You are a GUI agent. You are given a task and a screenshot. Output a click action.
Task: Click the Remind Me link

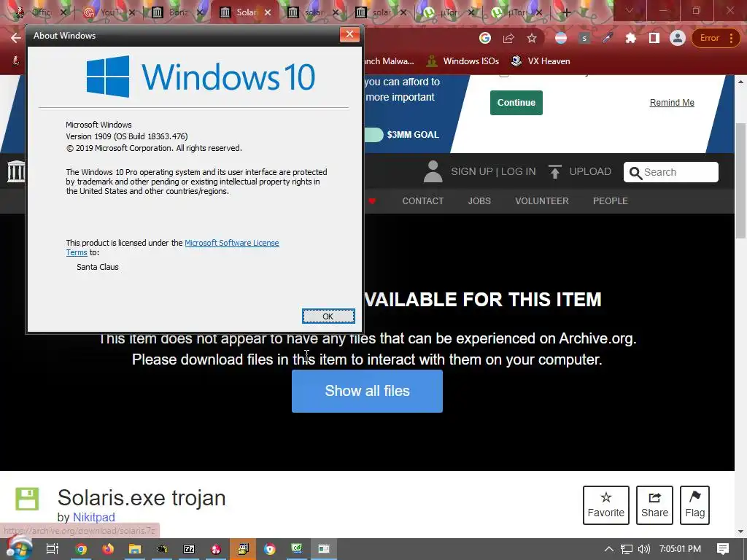tap(672, 102)
